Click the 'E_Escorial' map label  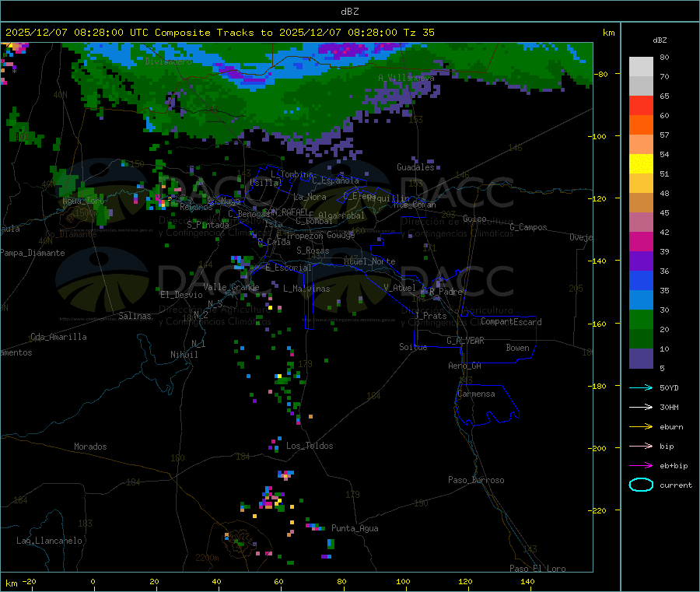[x=289, y=268]
